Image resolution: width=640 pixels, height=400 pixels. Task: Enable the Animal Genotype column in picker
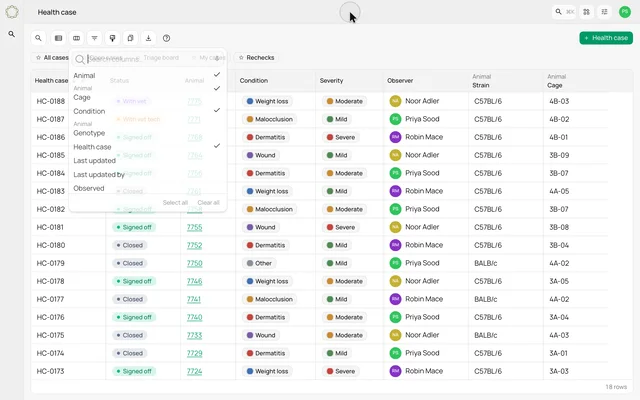[x=147, y=129]
